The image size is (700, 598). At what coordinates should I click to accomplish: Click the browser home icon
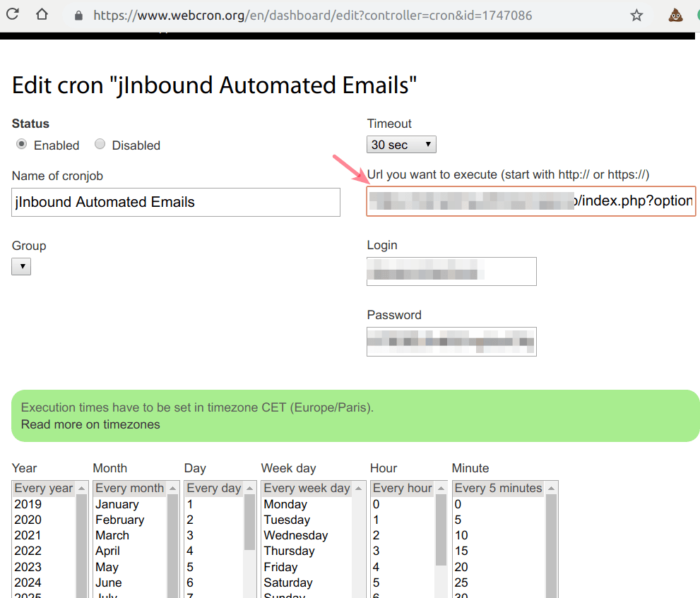coord(42,15)
